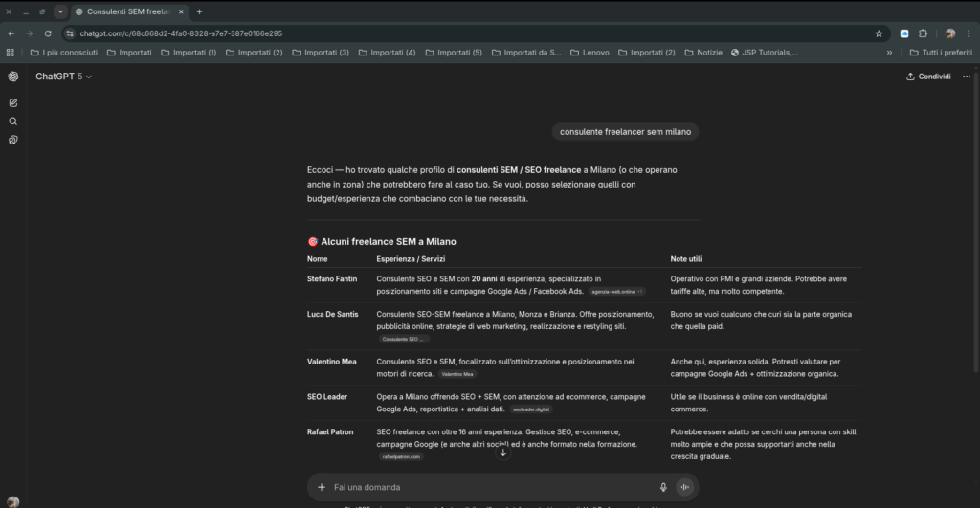Open the conversation three-dot options menu

pos(967,77)
